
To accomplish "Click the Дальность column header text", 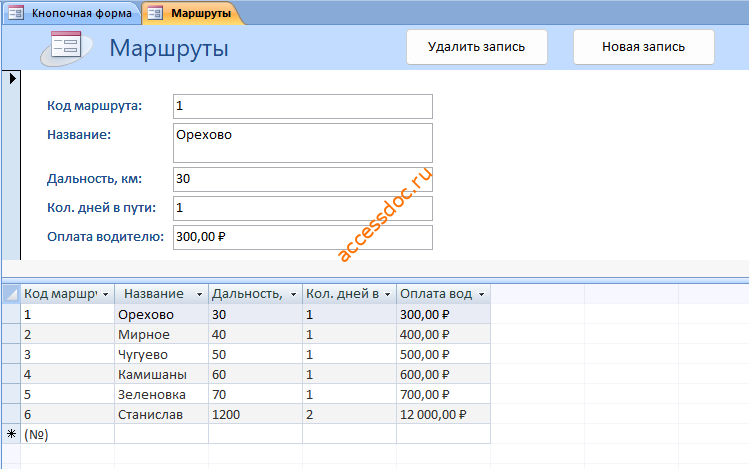I will click(x=247, y=294).
